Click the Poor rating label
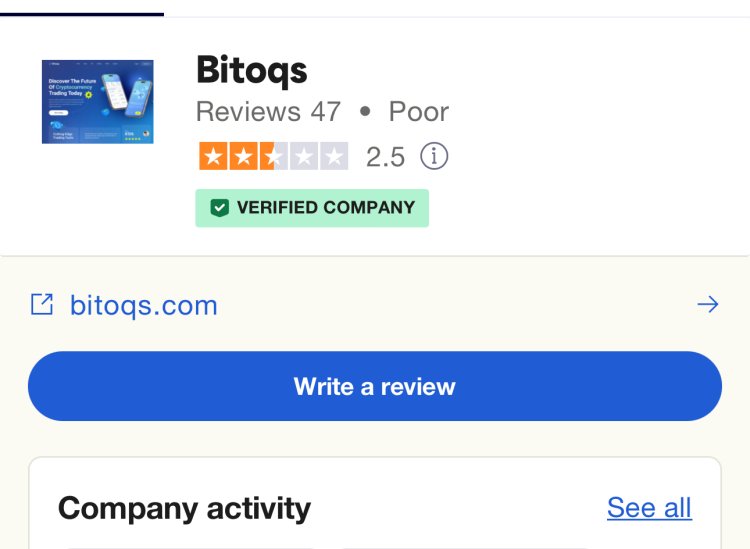 [x=419, y=112]
